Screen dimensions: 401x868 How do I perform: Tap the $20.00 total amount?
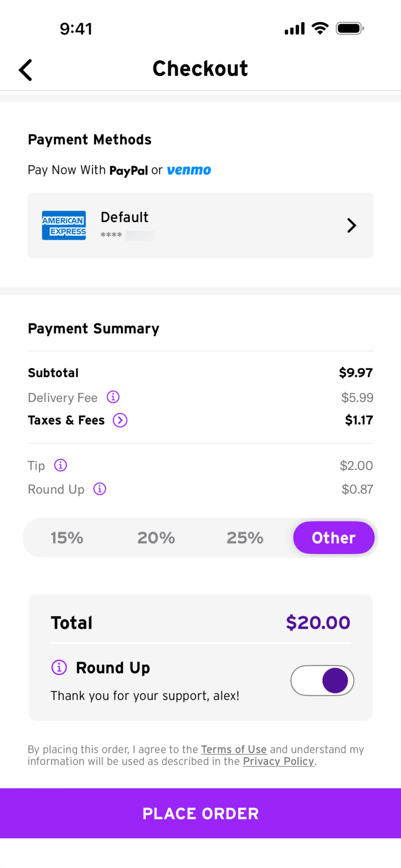pyautogui.click(x=318, y=622)
